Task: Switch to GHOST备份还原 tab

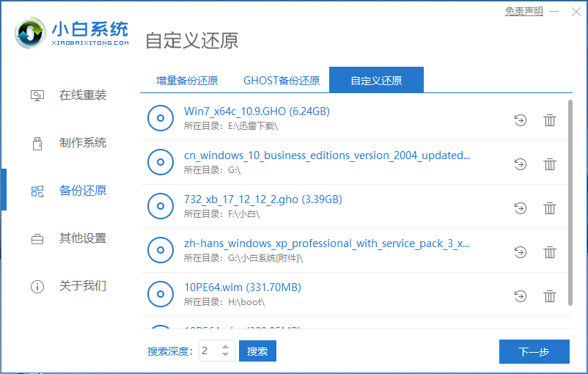Action: pos(282,81)
